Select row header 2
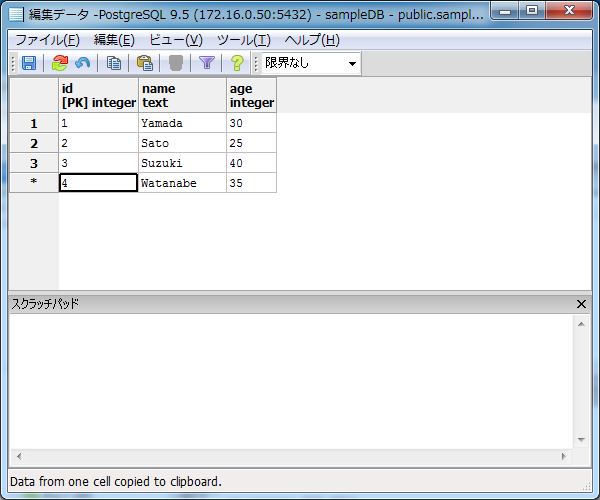The height and width of the screenshot is (500, 600). [34, 143]
